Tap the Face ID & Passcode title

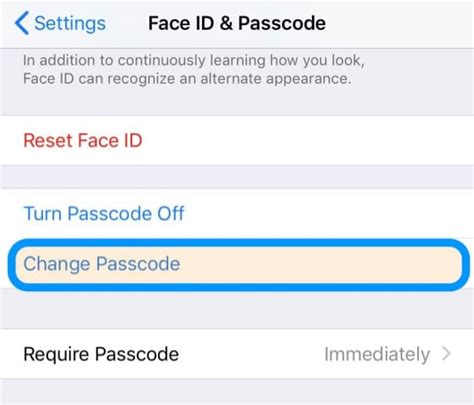[x=237, y=23]
